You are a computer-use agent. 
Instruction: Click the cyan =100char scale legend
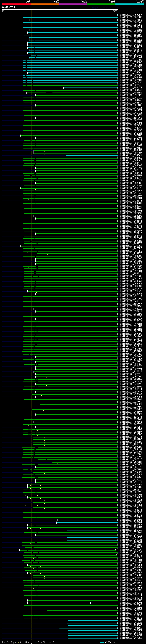point(108,642)
